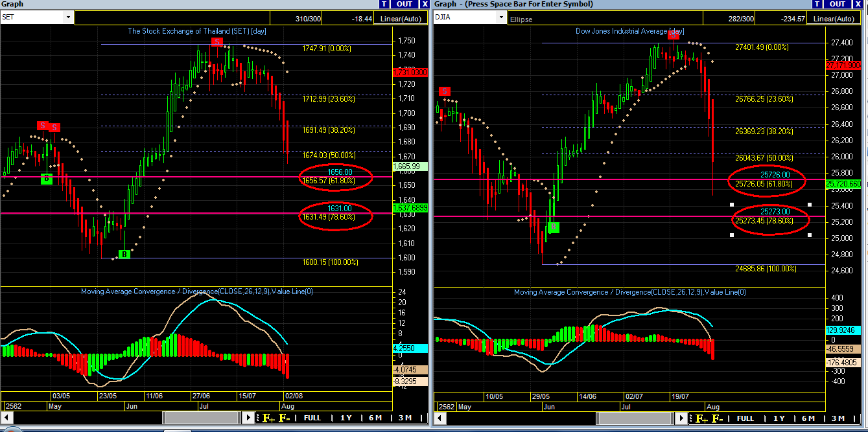The height and width of the screenshot is (432, 868).
Task: Select 6M range in SET graph
Action: [375, 418]
